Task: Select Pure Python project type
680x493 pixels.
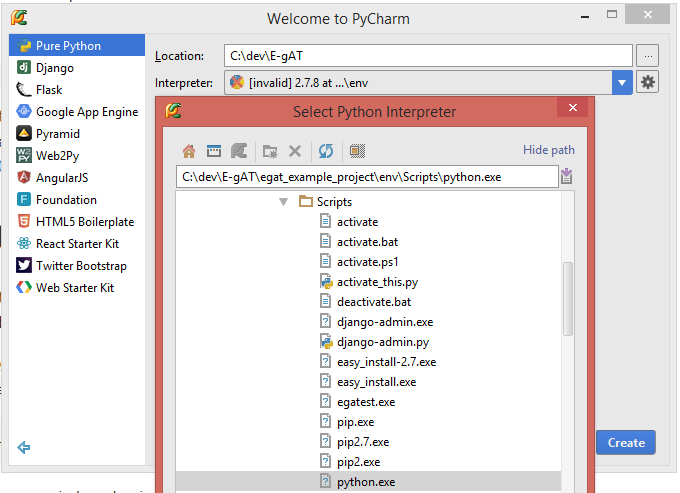Action: pos(77,46)
